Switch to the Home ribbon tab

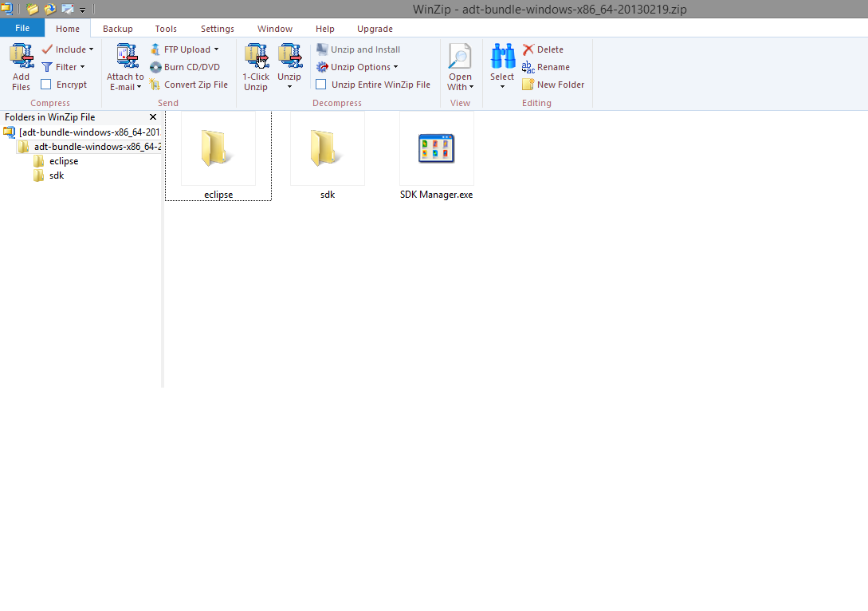coord(68,29)
